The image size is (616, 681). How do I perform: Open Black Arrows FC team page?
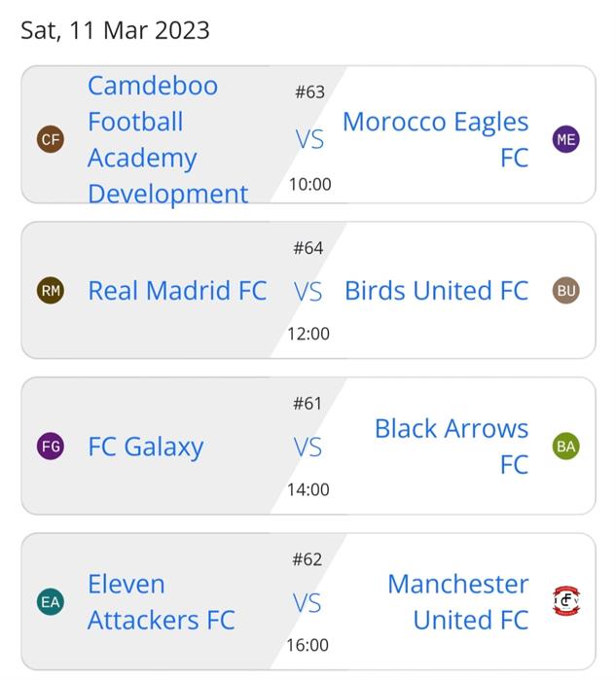click(x=452, y=446)
